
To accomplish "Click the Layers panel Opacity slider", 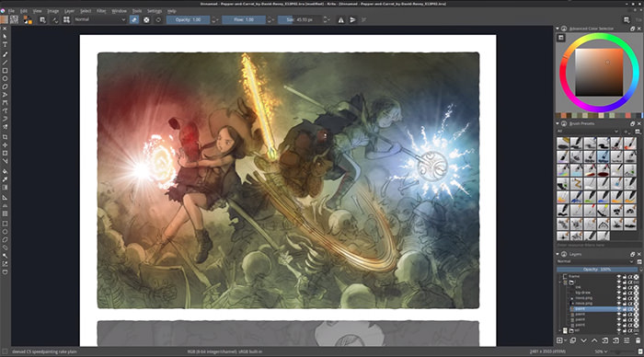I will tap(597, 270).
